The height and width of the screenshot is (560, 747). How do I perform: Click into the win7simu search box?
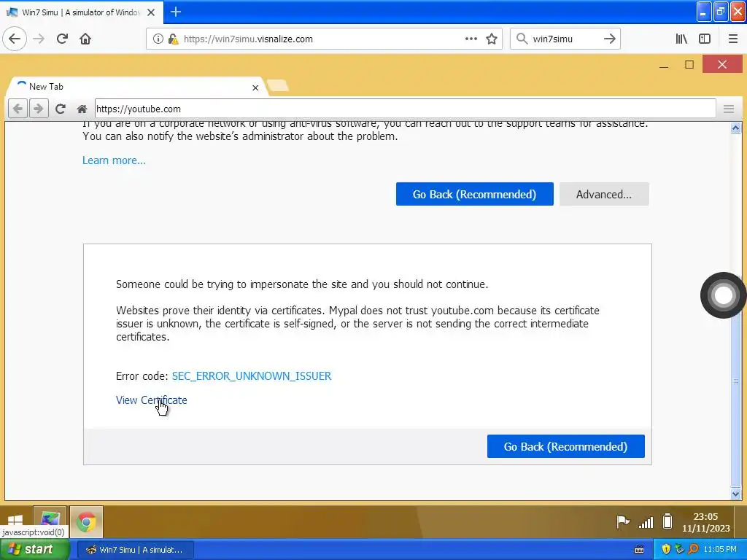tap(565, 39)
